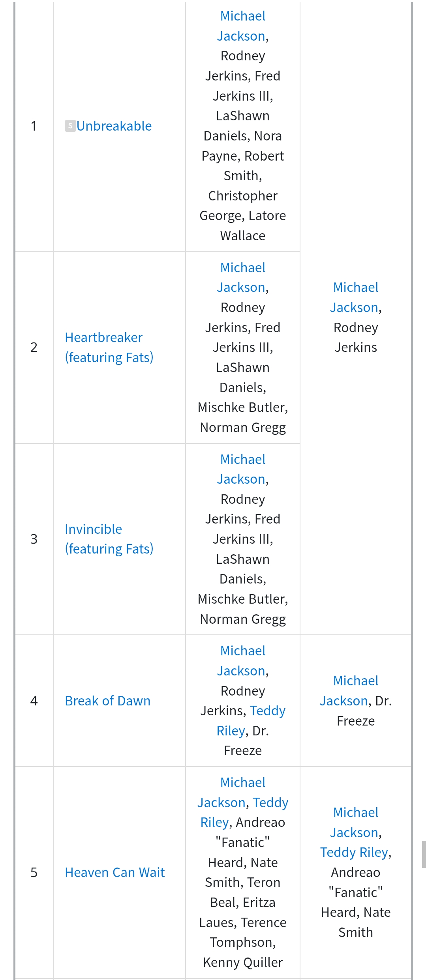Click Michael Jackson in Invincible writers

[x=242, y=469]
